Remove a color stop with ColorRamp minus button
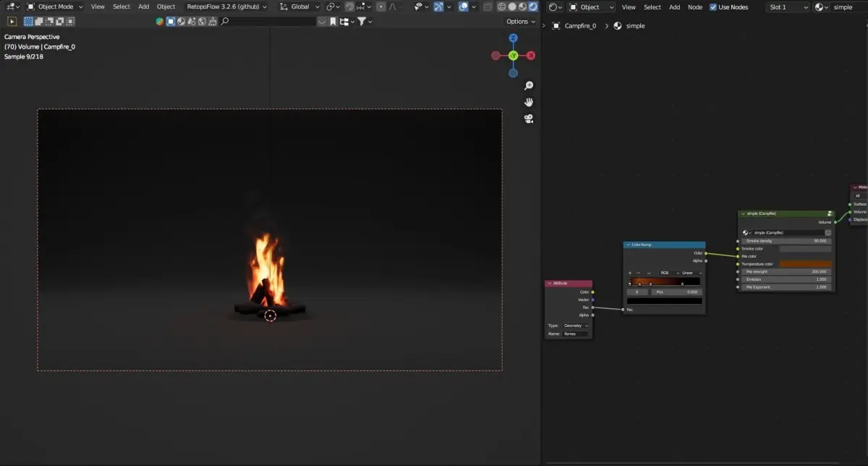 (x=638, y=273)
